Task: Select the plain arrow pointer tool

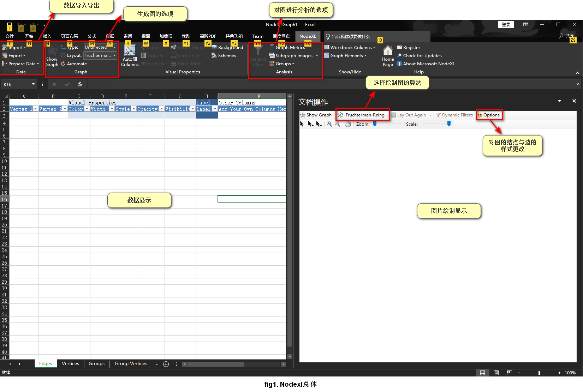Action: [x=302, y=124]
